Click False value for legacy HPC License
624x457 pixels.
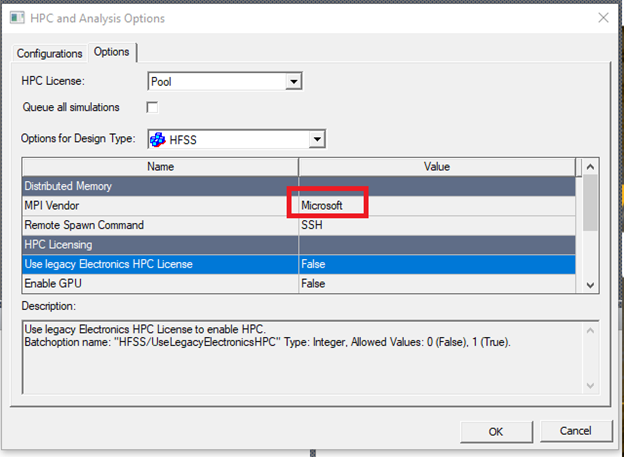[437, 264]
